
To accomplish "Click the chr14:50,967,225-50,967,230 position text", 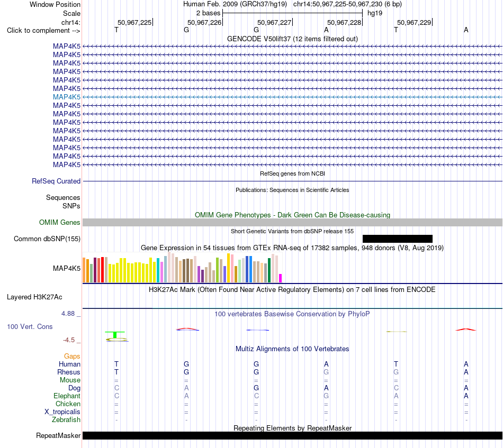I will [347, 4].
